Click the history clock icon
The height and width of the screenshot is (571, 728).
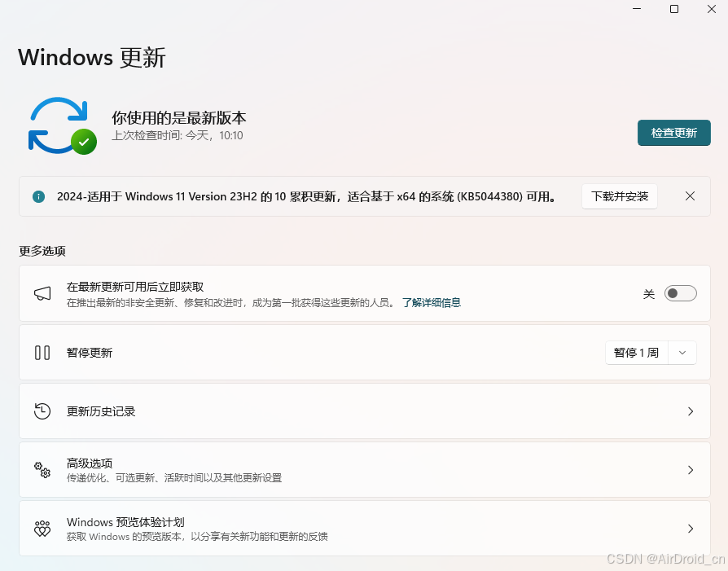click(42, 411)
